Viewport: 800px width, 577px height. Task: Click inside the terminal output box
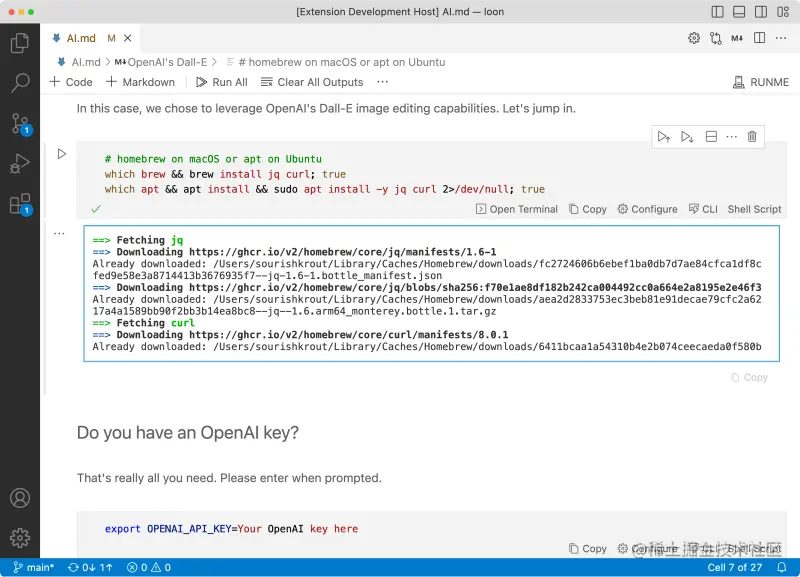click(x=432, y=293)
